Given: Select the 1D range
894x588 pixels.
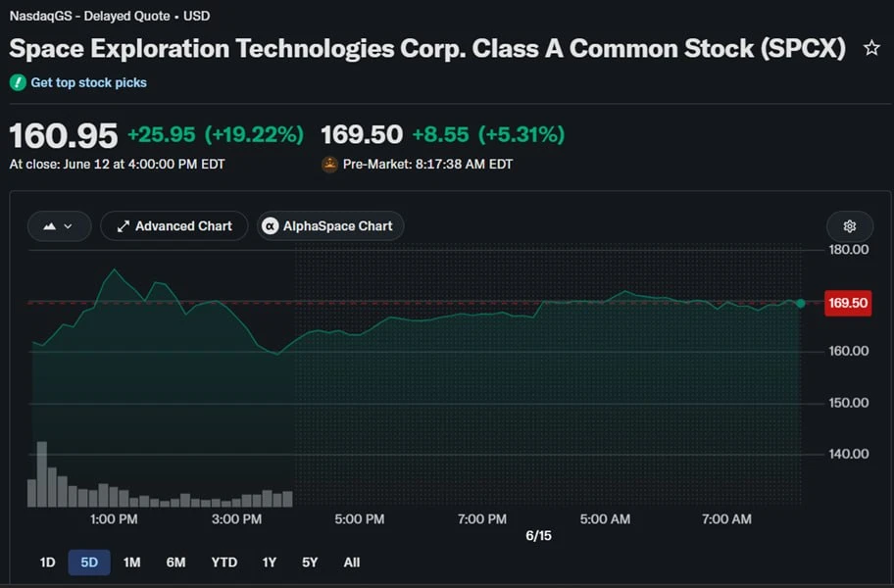Looking at the screenshot, I should click(x=47, y=563).
